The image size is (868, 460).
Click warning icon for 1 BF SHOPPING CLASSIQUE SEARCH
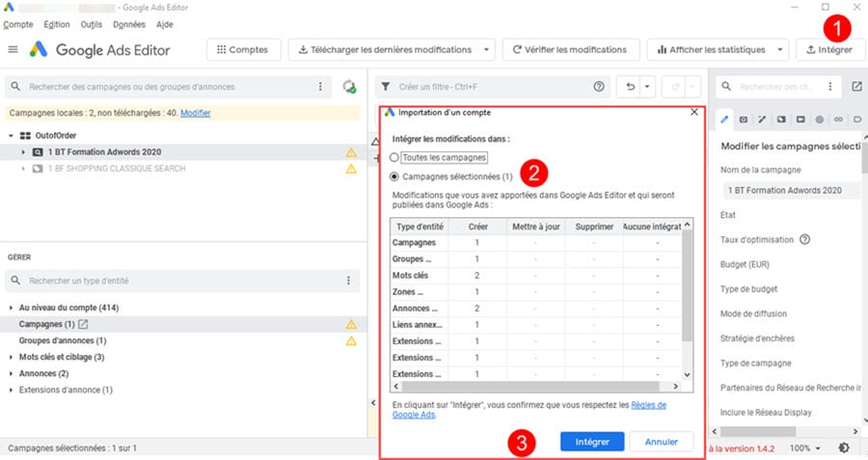click(x=351, y=169)
